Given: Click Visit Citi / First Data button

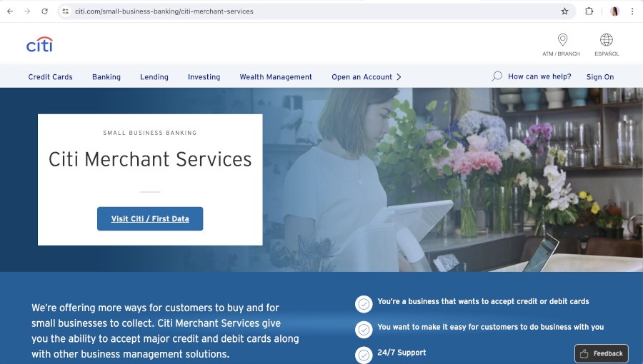Looking at the screenshot, I should (150, 218).
